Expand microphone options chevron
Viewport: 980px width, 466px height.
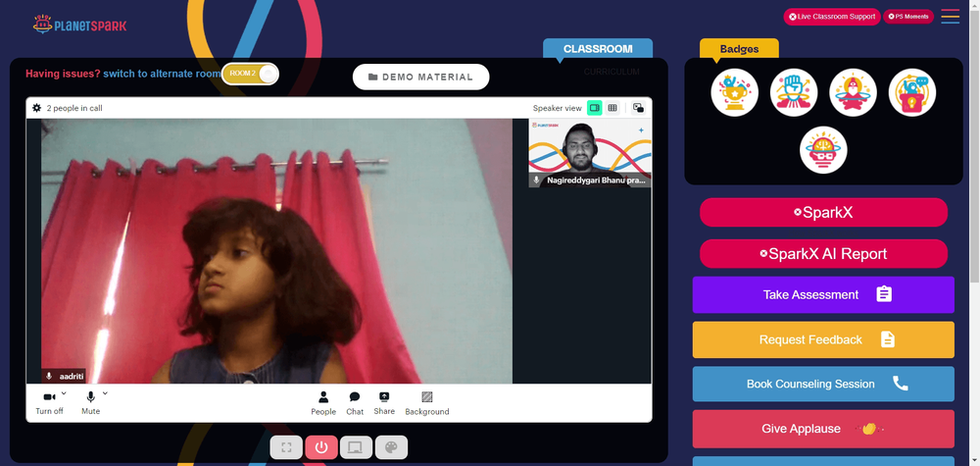105,392
